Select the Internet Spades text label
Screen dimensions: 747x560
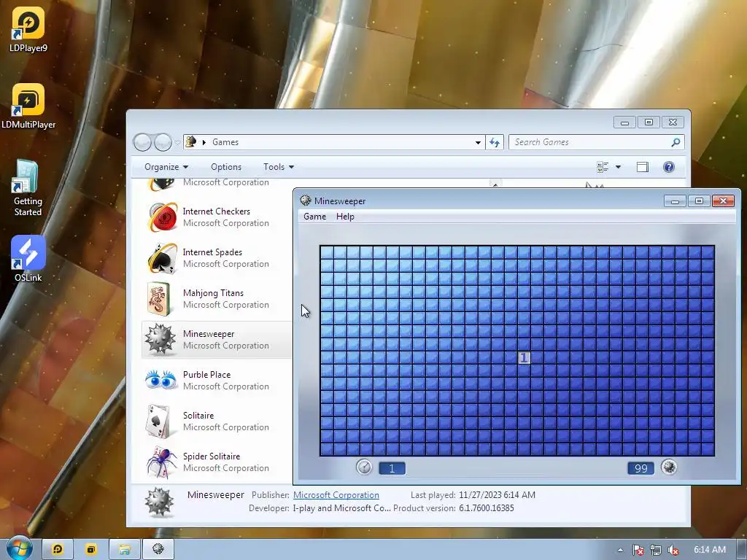coord(212,252)
